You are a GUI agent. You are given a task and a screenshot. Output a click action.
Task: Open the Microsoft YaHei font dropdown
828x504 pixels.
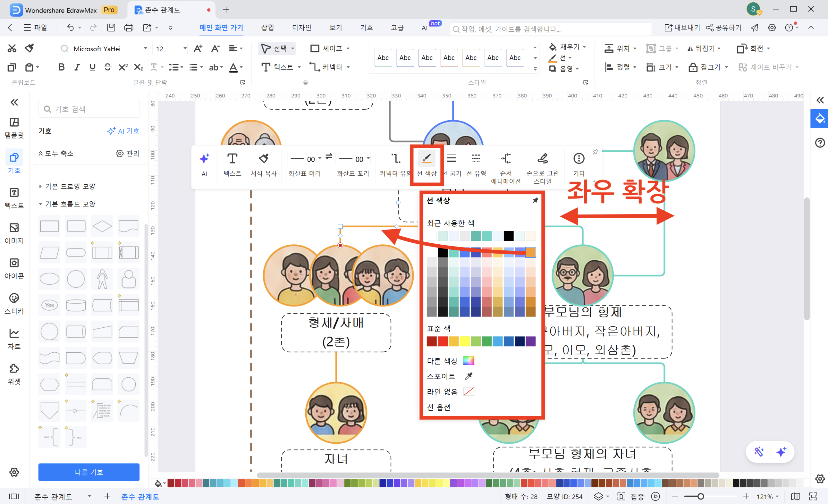pos(145,49)
